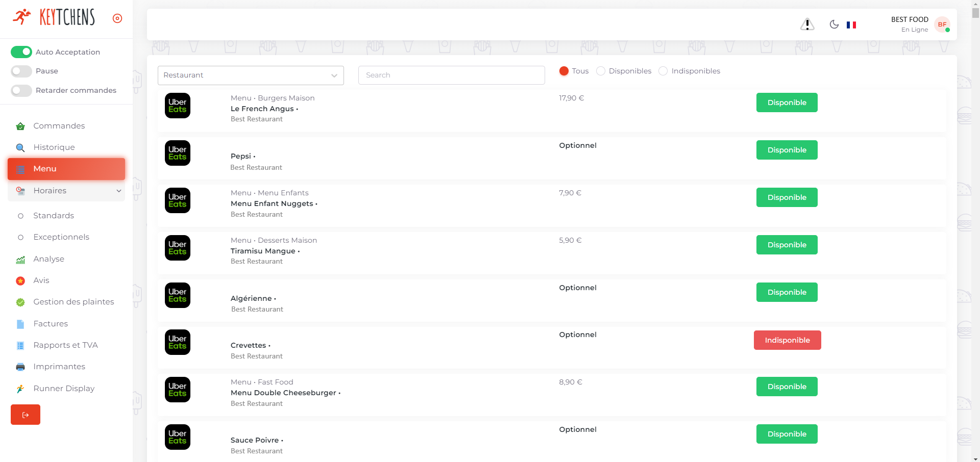Enable the Pause toggle
Screen dimensions: 980x462
coord(21,71)
